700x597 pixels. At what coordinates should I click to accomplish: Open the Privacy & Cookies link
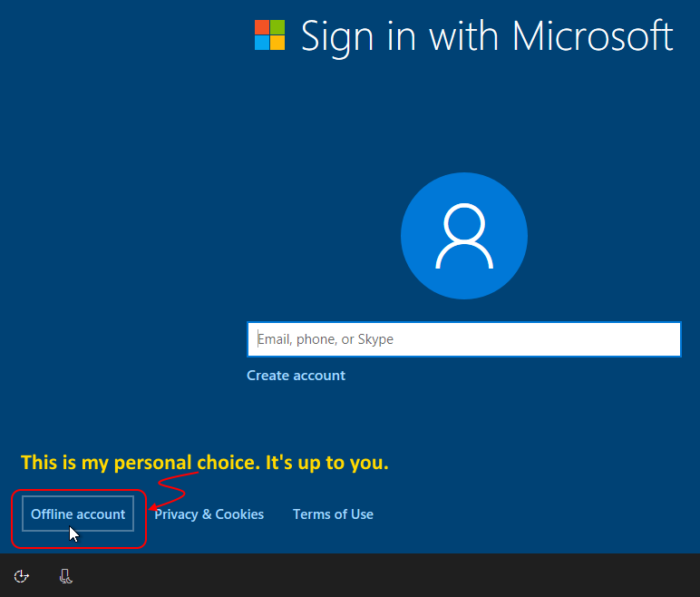(209, 514)
